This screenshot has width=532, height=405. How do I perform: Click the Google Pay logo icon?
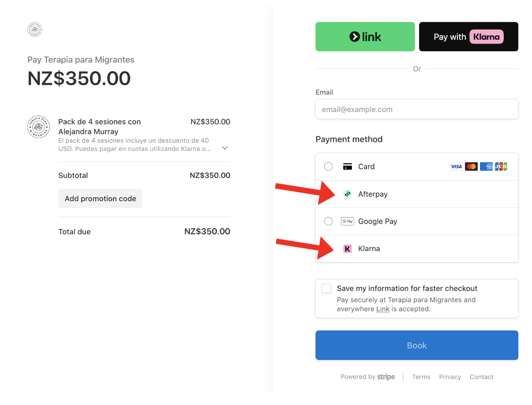click(348, 221)
